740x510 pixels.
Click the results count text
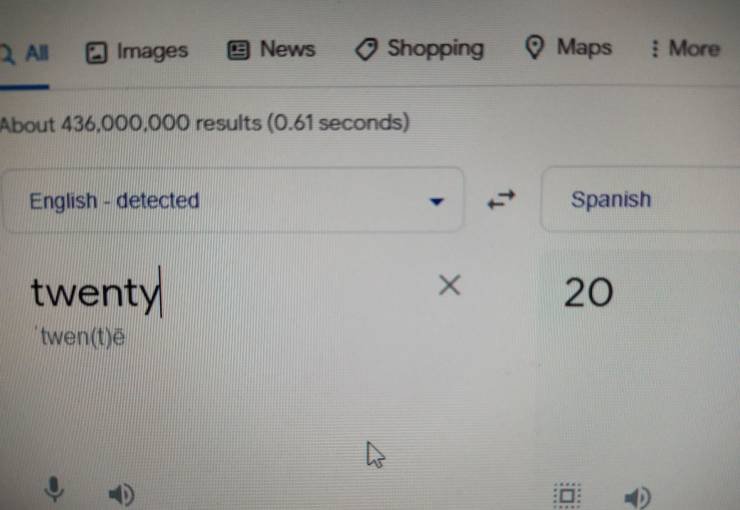click(205, 124)
